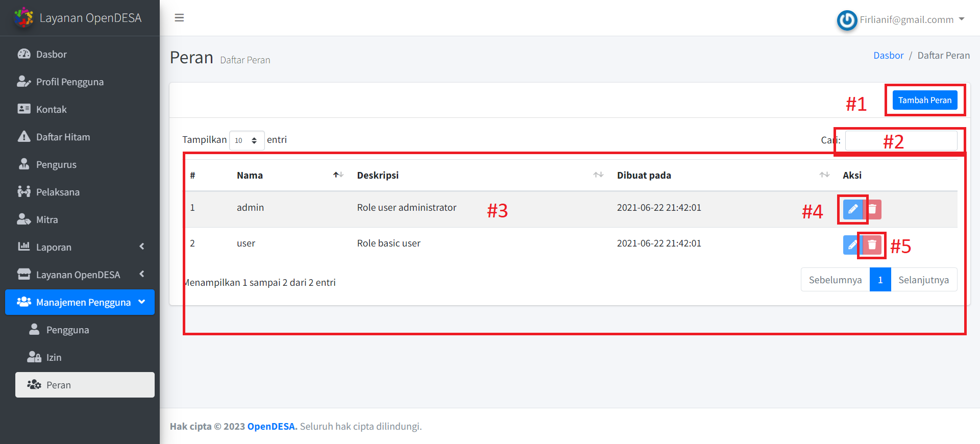Toggle the hamburger sidebar menu icon
Screen dimensions: 980x444
coord(179,18)
